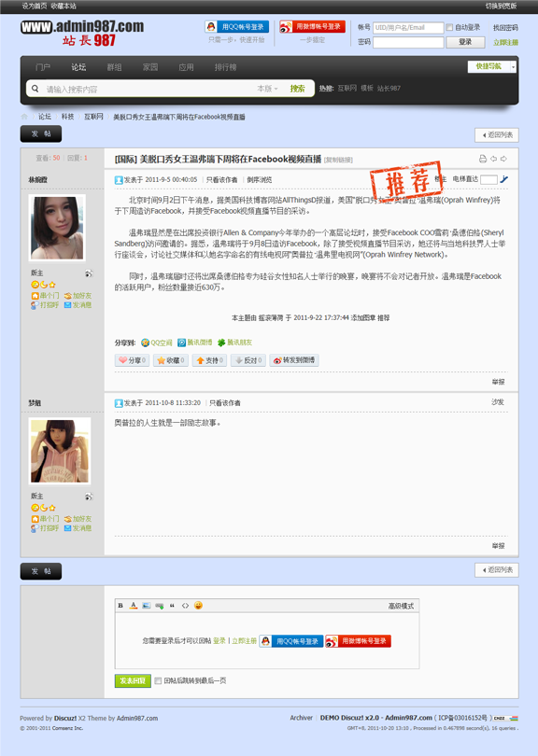Toggle 自动登录 checkbox
Screen dimensions: 538x756
point(449,27)
